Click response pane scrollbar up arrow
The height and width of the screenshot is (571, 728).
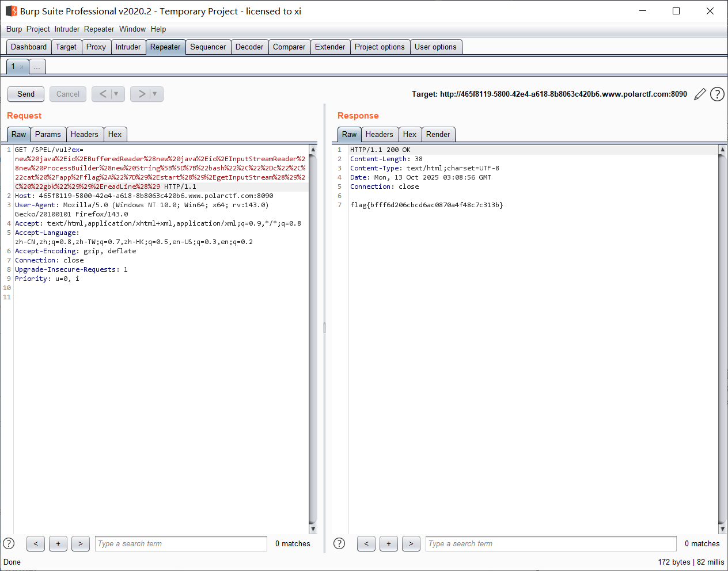723,150
